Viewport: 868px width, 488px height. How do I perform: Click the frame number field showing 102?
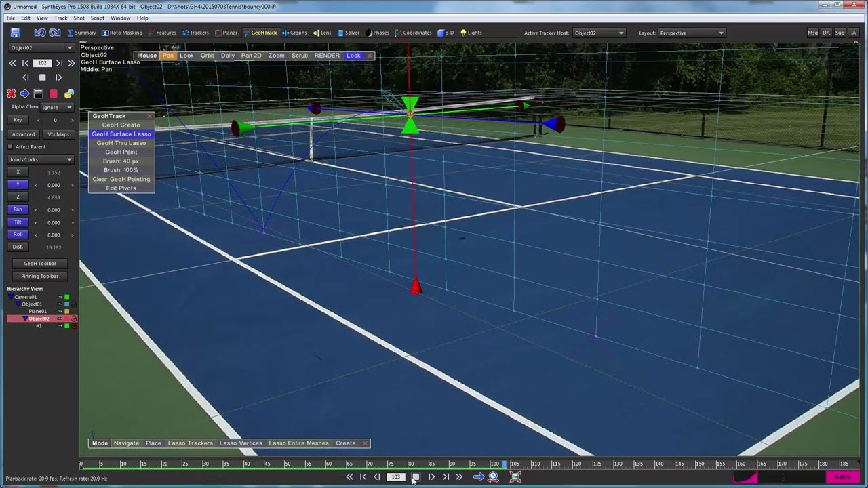tap(42, 63)
